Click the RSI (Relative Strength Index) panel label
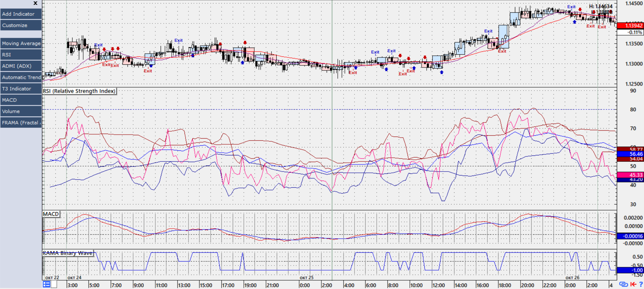This screenshot has height=289, width=644. point(79,91)
